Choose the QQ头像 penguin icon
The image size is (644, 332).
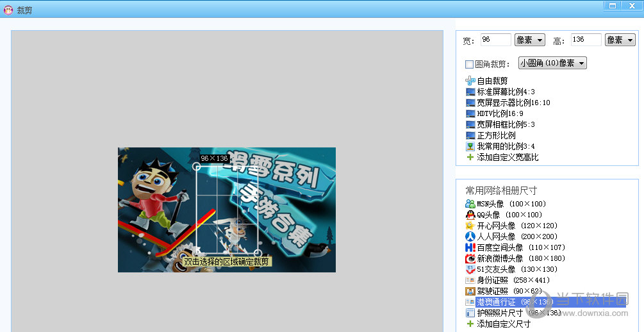(x=470, y=215)
